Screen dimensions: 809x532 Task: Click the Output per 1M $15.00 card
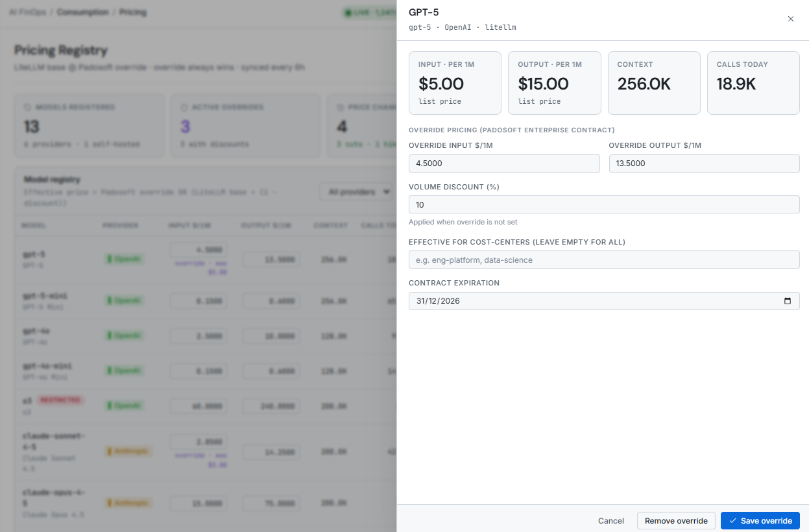pos(555,83)
